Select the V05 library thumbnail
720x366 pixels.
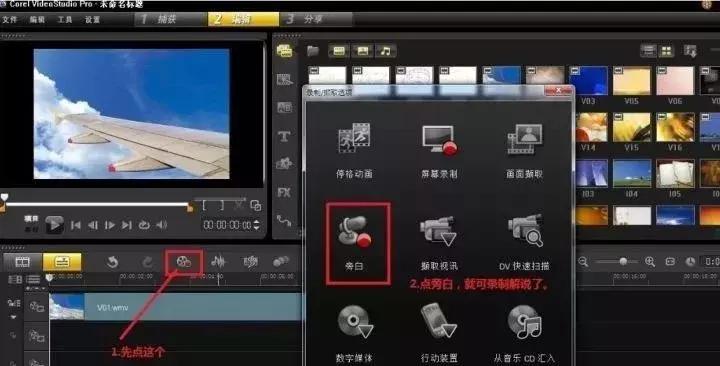coord(632,81)
